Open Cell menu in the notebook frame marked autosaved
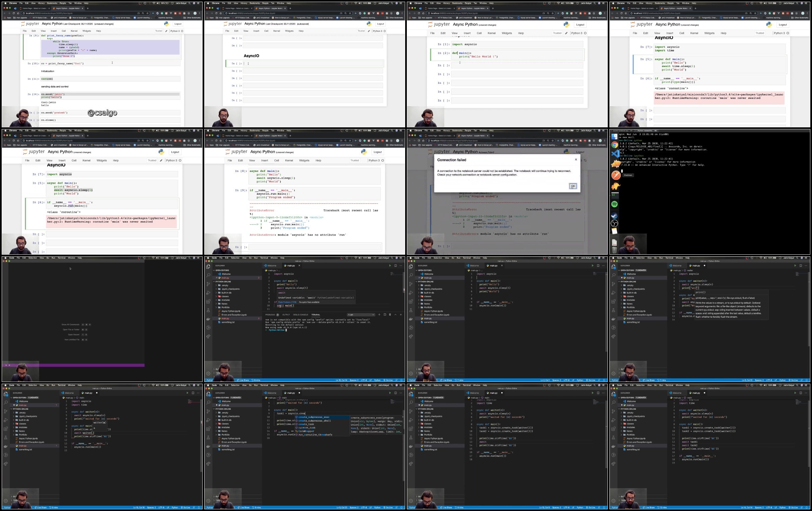The width and height of the screenshot is (812, 511). (x=266, y=31)
